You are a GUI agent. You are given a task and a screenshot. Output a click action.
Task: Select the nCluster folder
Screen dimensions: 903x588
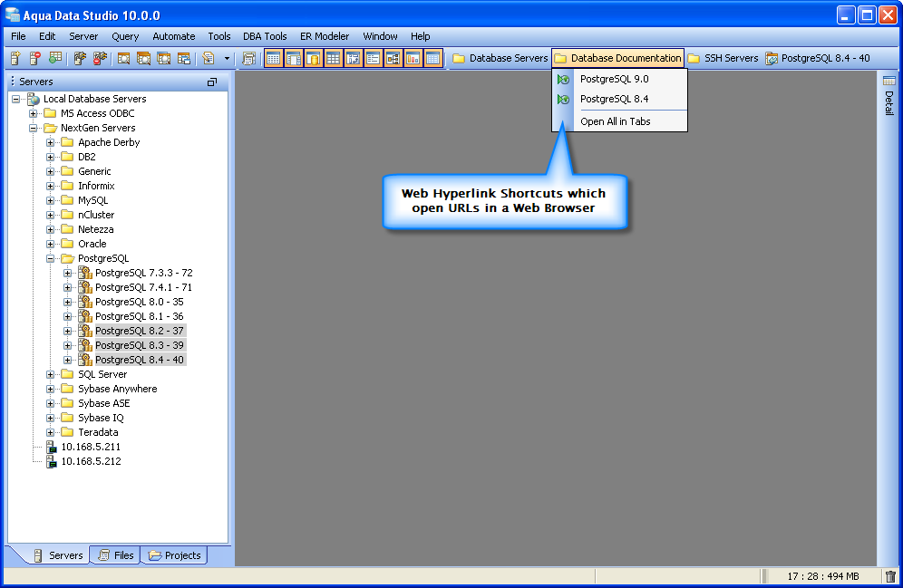(96, 215)
